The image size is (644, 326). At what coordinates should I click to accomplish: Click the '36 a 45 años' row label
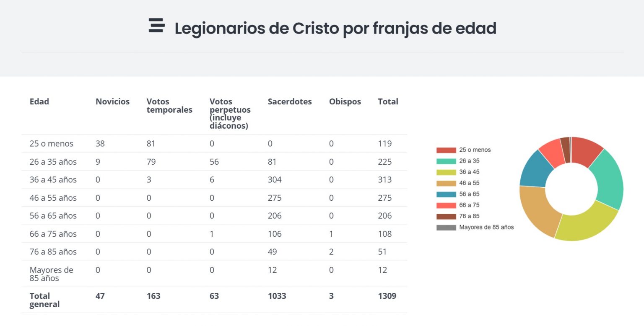(x=53, y=180)
